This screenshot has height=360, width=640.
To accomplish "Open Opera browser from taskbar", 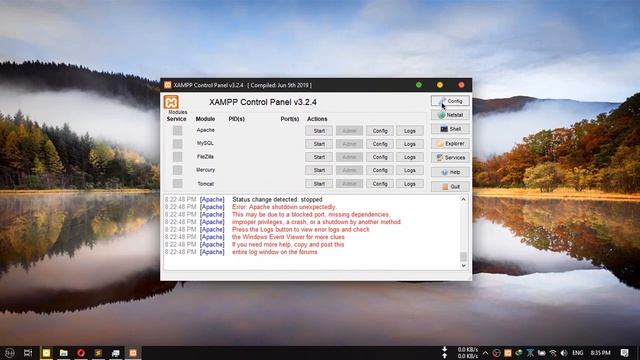I will pos(81,353).
